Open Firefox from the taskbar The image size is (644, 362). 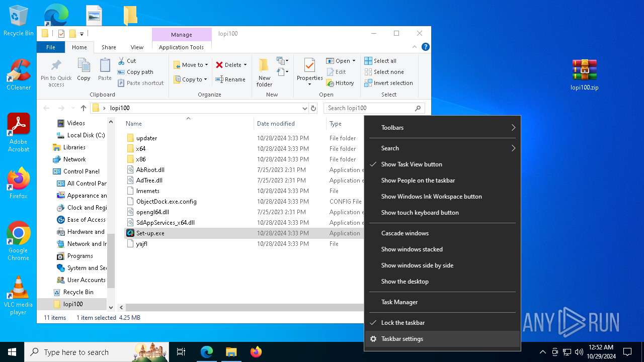pos(256,352)
